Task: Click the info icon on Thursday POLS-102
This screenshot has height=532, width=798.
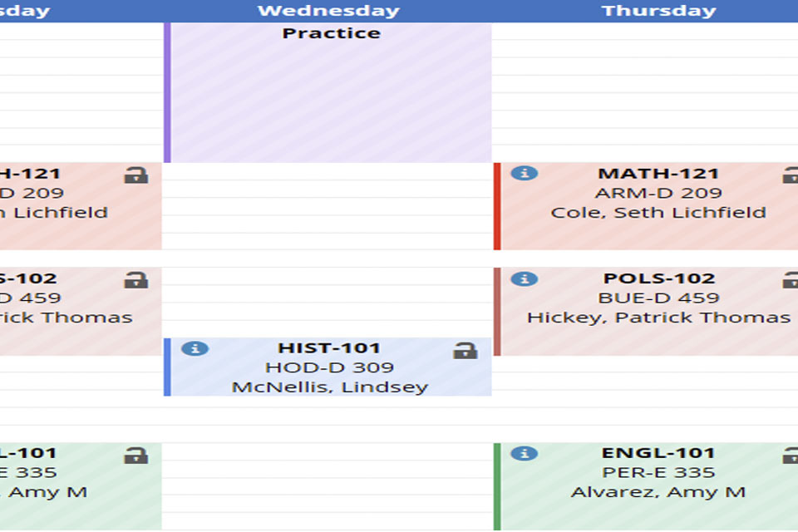Action: click(x=525, y=279)
